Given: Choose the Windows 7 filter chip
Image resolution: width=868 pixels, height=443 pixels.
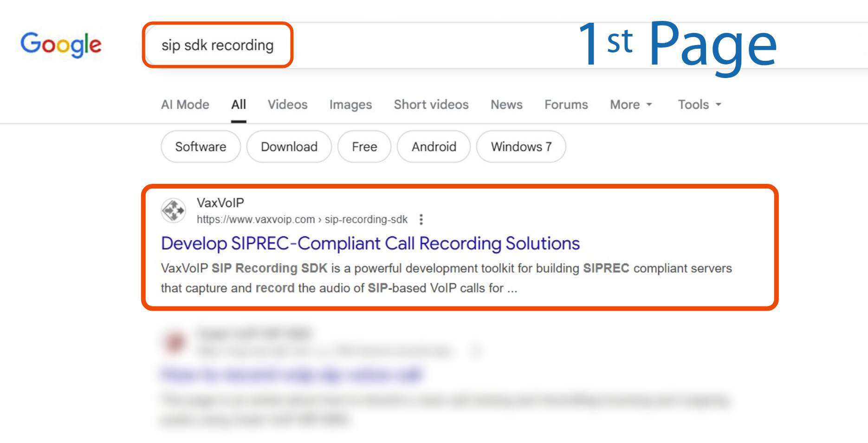Looking at the screenshot, I should tap(521, 147).
